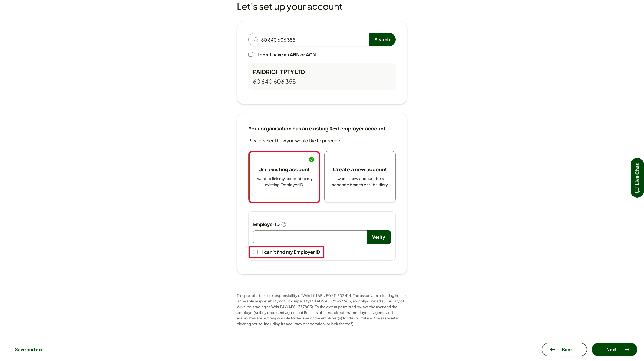Click the right arrow icon on Next
This screenshot has width=644, height=361.
[x=627, y=350]
